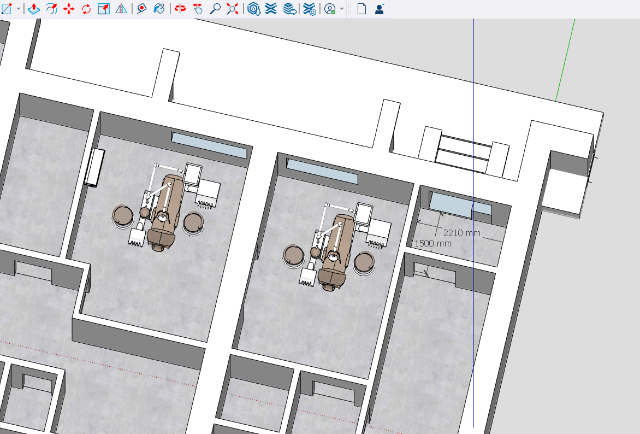Click the user sign-in profile icon

[x=380, y=9]
